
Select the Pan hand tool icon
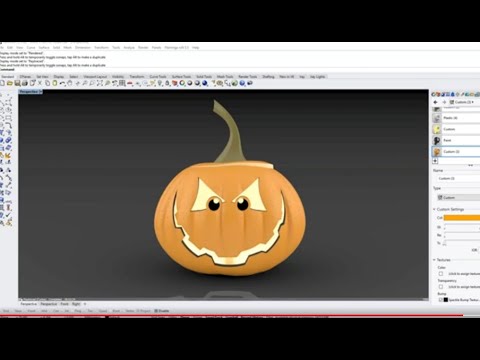click(x=69, y=83)
